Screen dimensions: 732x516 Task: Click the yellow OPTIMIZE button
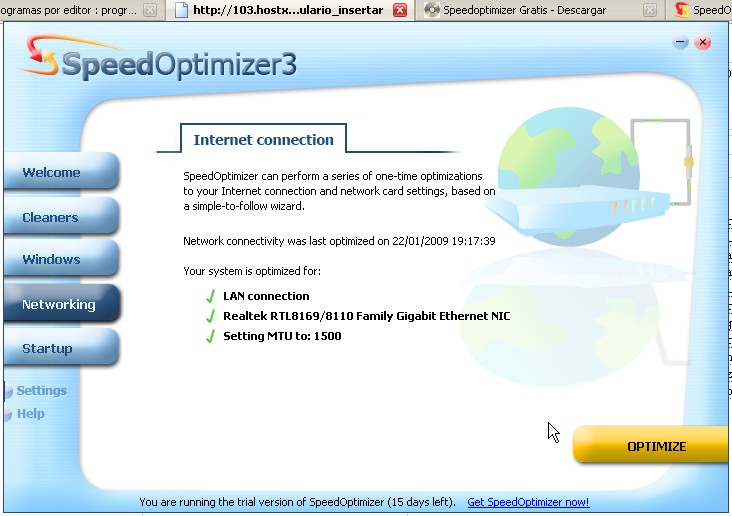pos(651,446)
